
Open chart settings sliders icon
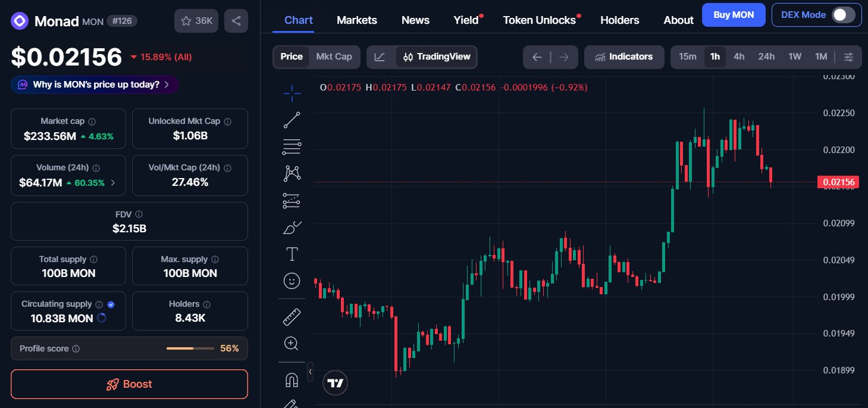(849, 57)
